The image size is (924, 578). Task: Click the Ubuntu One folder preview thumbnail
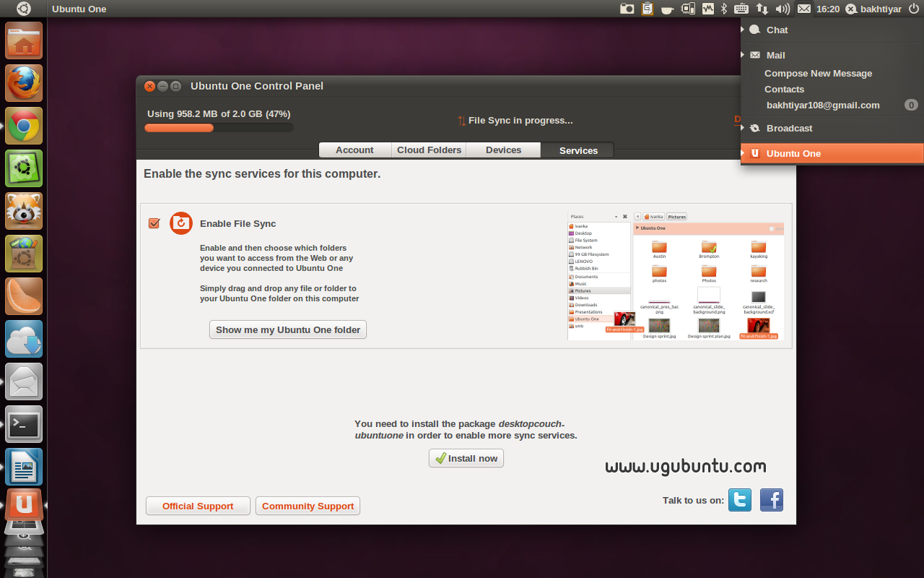pos(676,277)
